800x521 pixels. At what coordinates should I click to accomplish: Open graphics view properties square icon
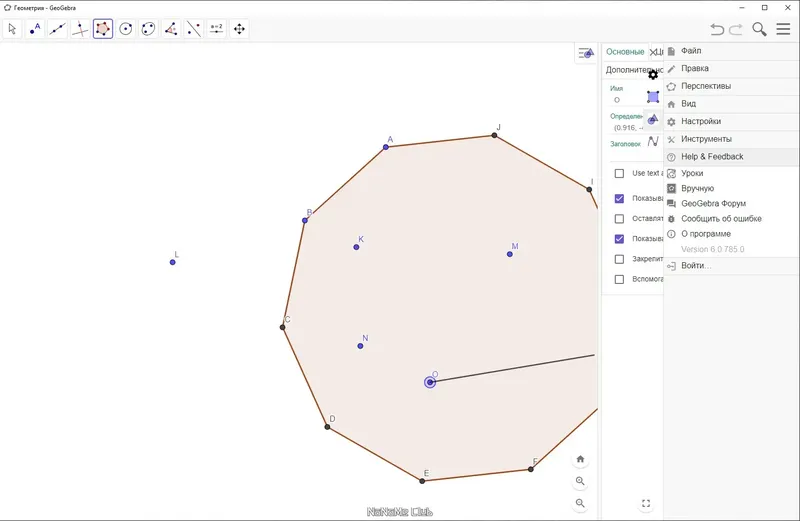tap(653, 97)
